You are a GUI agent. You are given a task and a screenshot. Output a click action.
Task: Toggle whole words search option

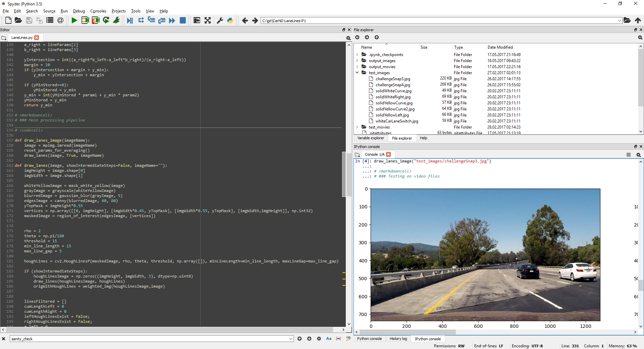click(x=338, y=339)
